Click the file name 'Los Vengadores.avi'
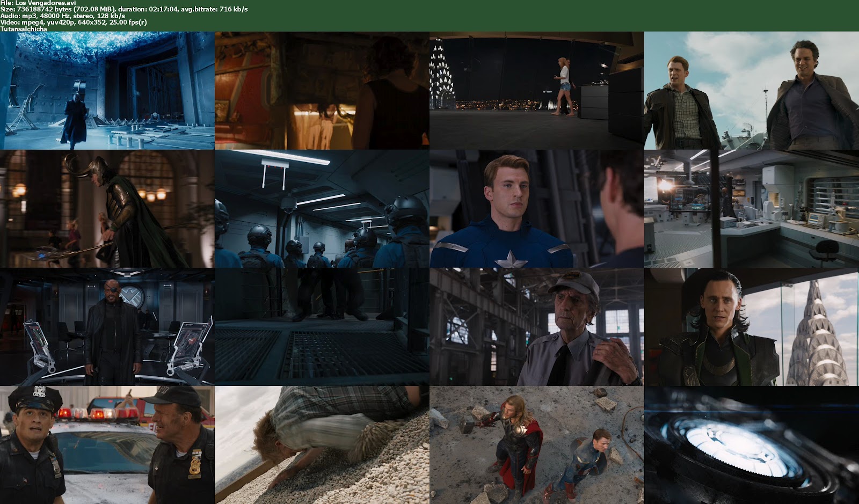The image size is (859, 504). pos(46,3)
